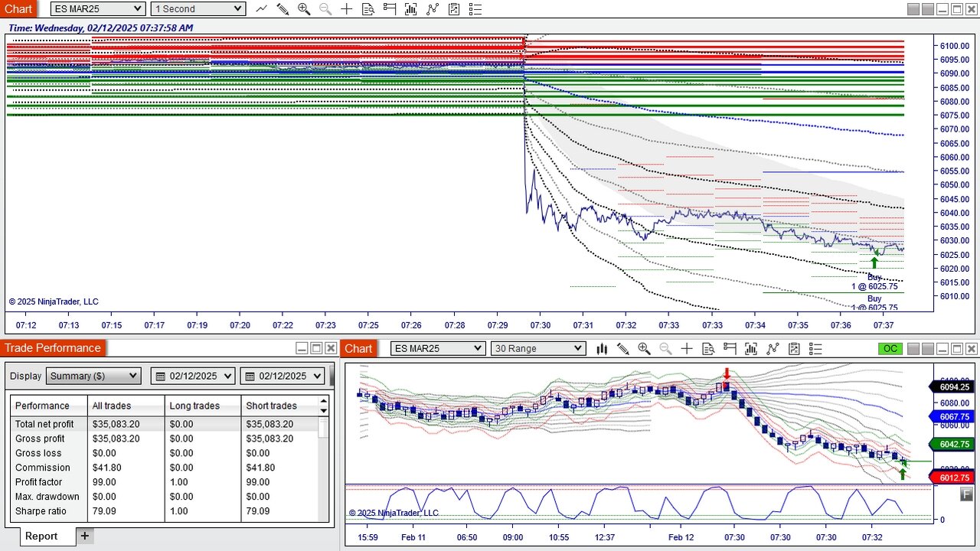This screenshot has height=551, width=980.
Task: Minimize the Trade Performance window
Action: click(x=302, y=348)
